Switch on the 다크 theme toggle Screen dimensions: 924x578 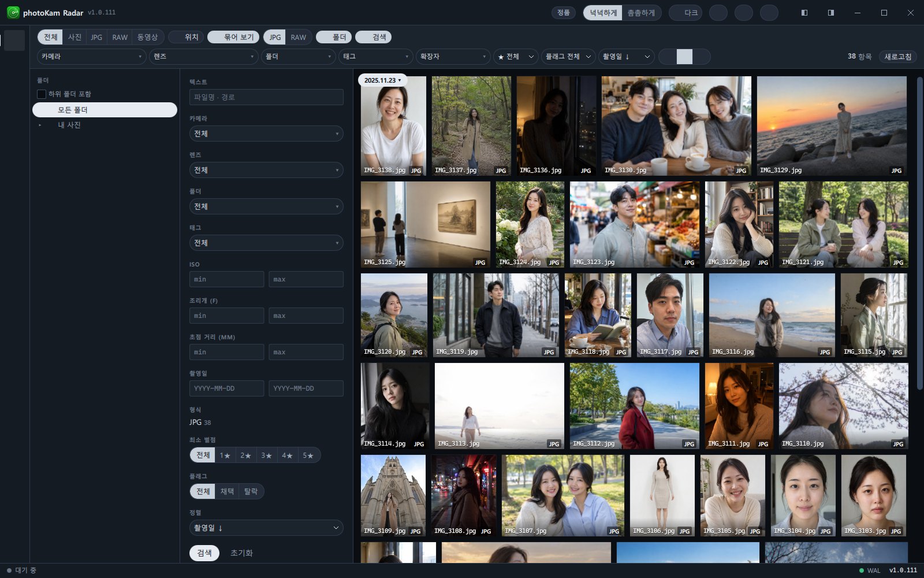(685, 13)
